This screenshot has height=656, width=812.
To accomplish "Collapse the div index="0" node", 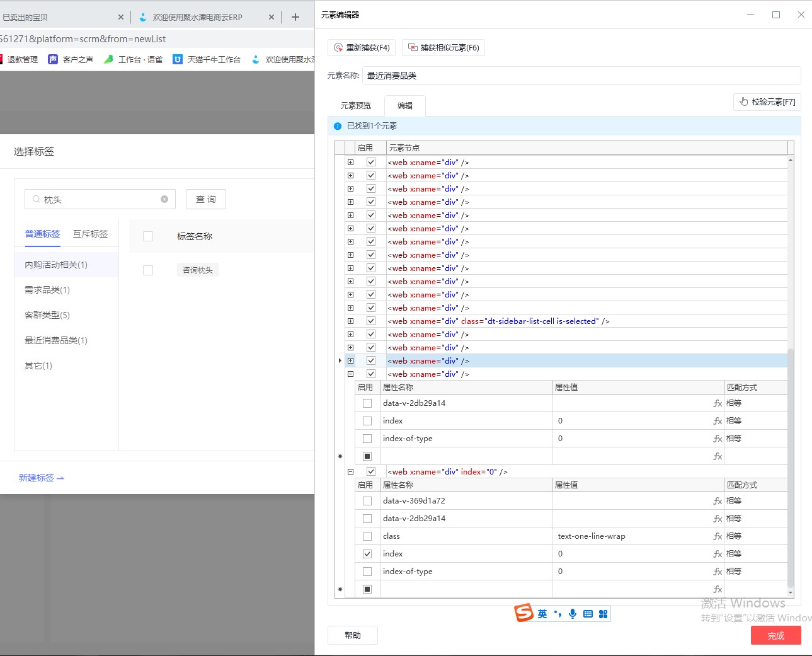I will coord(351,471).
